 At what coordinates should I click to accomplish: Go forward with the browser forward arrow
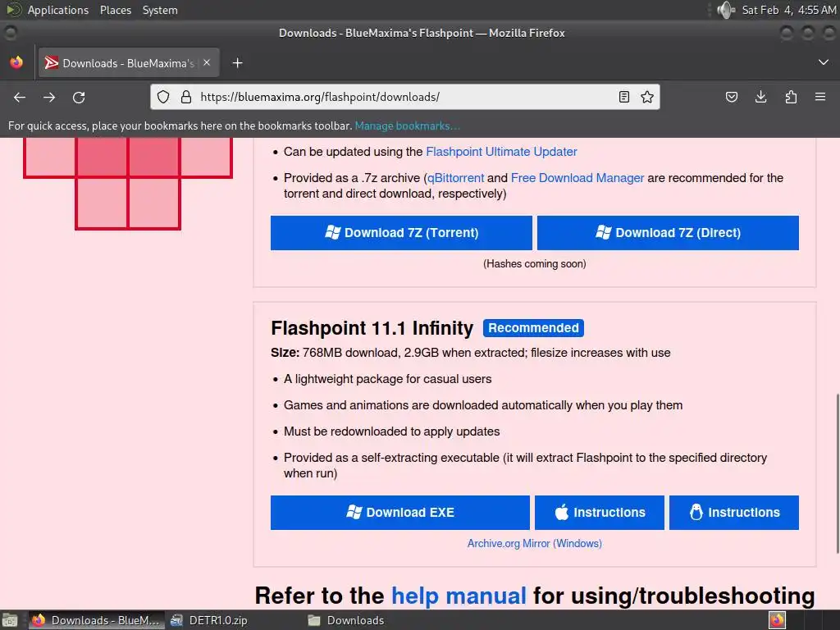(49, 97)
